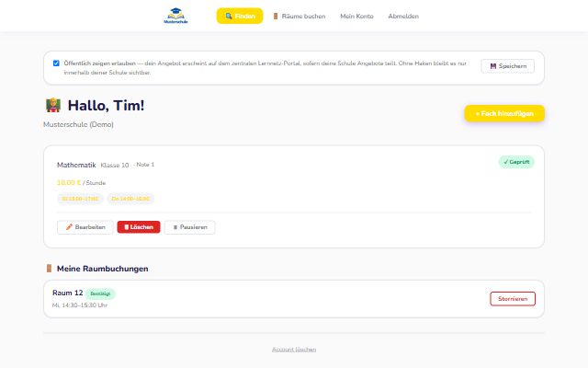The image size is (588, 368).
Task: Select Abmelden in the navigation bar
Action: pos(403,17)
